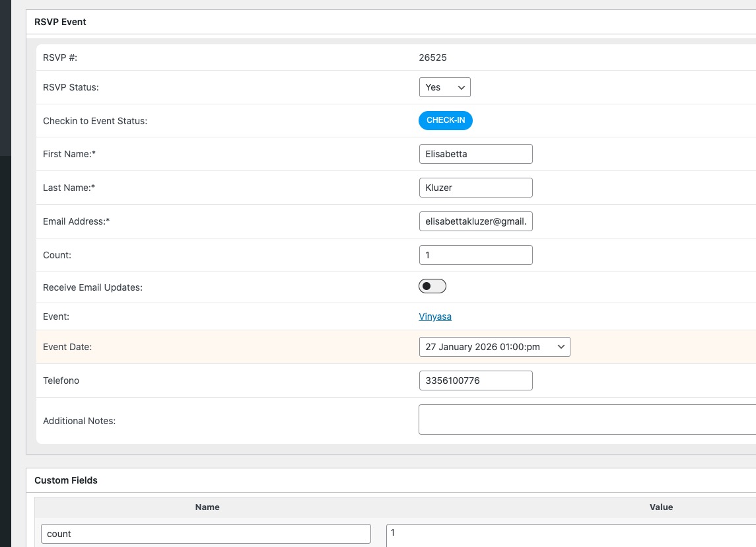Screen dimensions: 756x547
Task: Click the Name column header
Action: 207,507
